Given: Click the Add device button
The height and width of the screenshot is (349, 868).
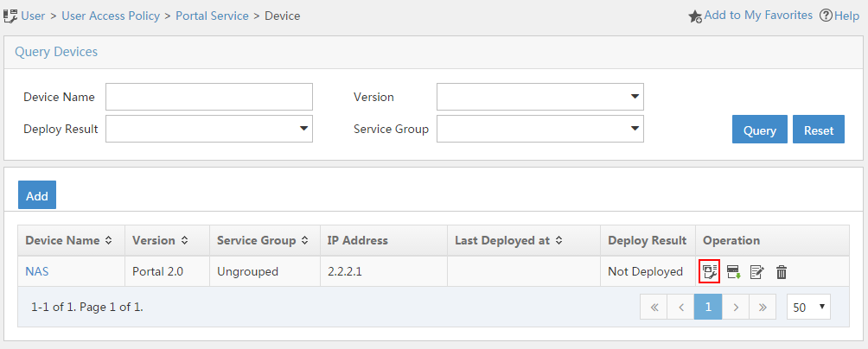Looking at the screenshot, I should tap(37, 194).
